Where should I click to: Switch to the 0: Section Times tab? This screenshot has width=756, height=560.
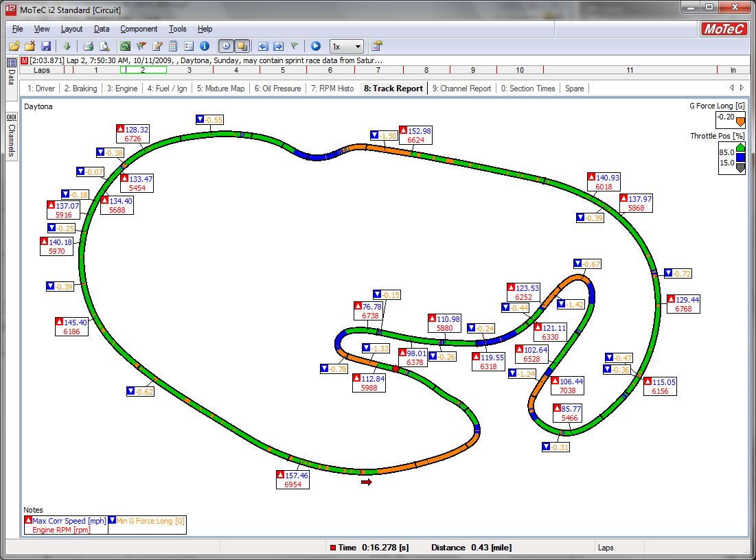(x=528, y=89)
